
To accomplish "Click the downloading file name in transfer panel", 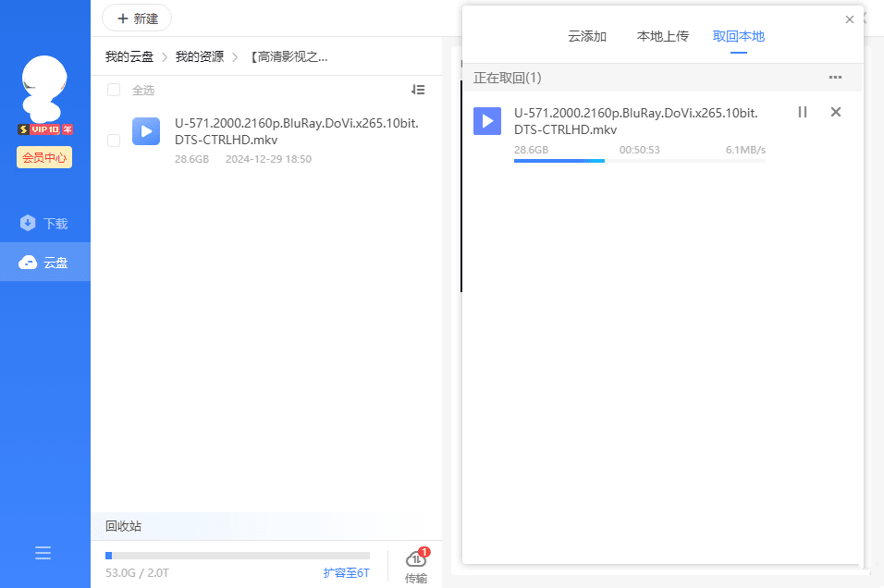I will 636,121.
